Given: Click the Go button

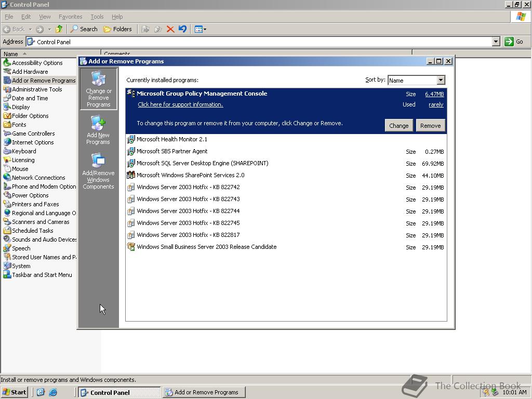Looking at the screenshot, I should click(514, 42).
